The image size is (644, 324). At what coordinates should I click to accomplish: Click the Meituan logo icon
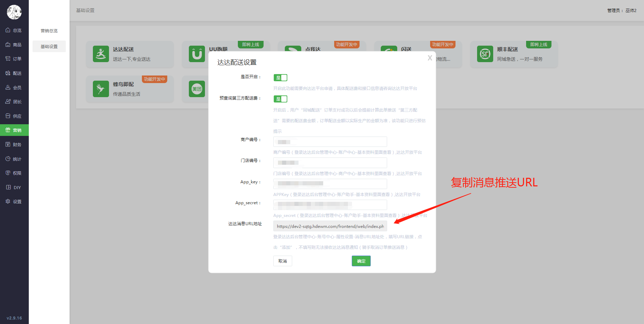coord(197,89)
